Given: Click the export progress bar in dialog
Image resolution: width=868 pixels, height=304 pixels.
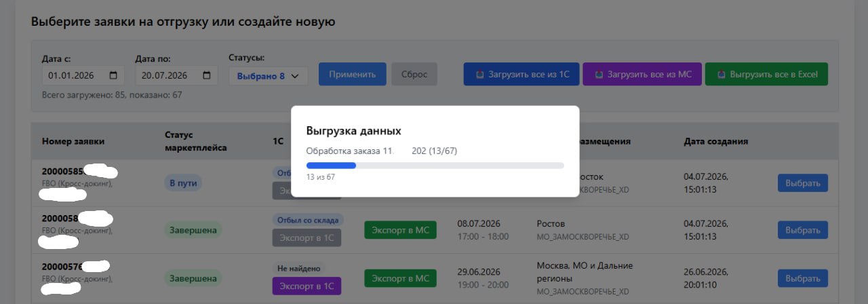Looking at the screenshot, I should [x=435, y=165].
